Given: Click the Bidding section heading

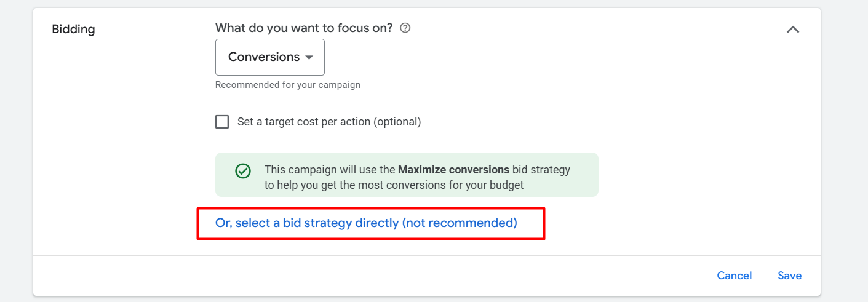Looking at the screenshot, I should [73, 29].
